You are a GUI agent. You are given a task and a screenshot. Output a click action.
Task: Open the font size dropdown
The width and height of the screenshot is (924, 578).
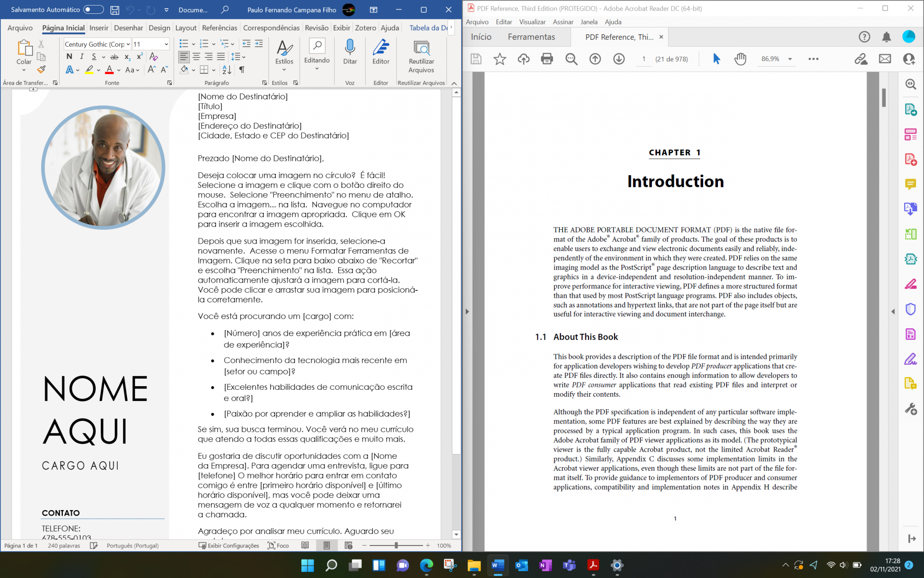click(x=166, y=44)
